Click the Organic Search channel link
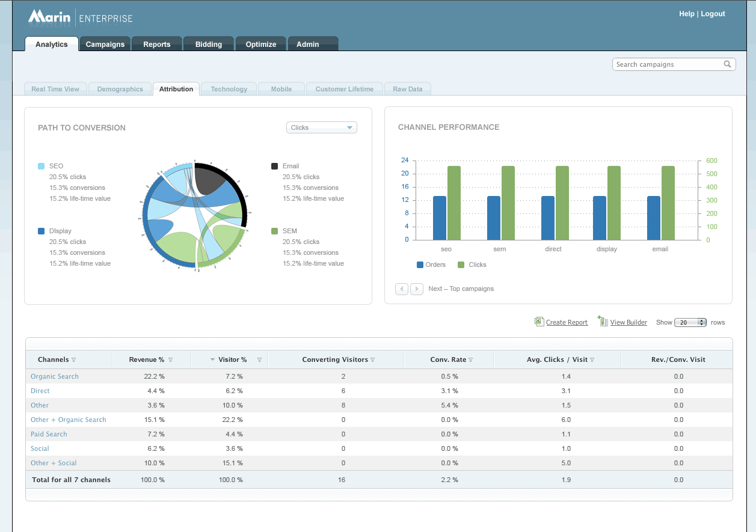 (x=55, y=376)
